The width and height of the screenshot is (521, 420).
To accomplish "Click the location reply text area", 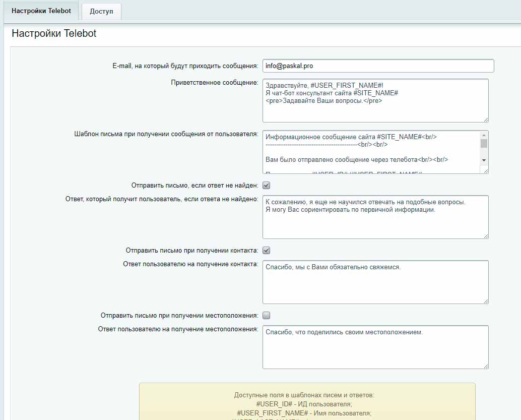I will (375, 353).
